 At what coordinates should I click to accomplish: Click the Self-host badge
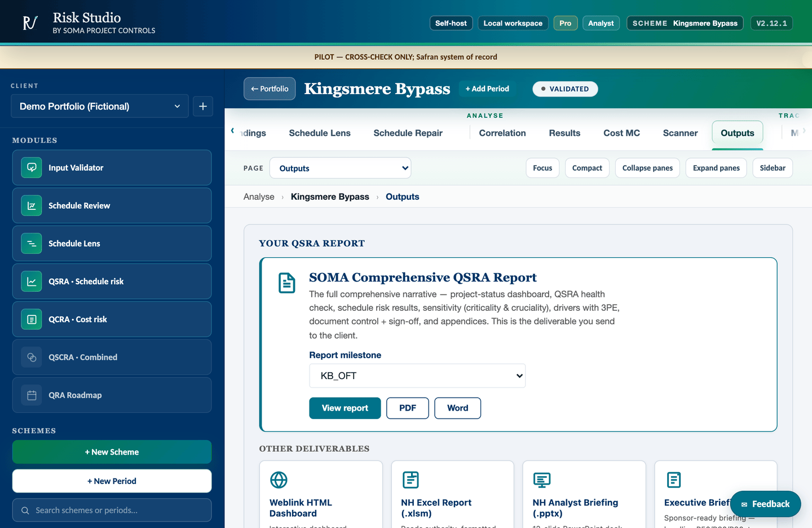(451, 23)
